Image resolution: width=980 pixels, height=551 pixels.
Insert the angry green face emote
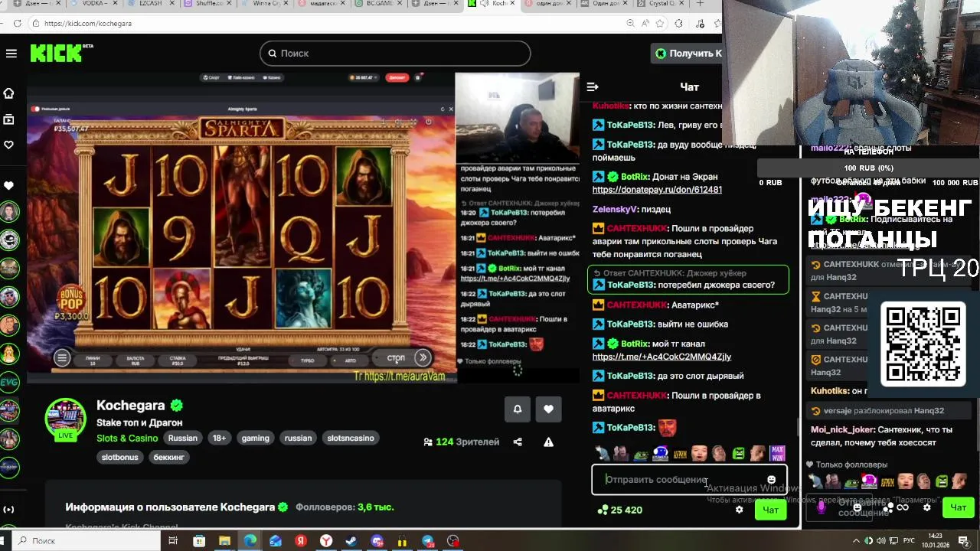click(x=738, y=454)
